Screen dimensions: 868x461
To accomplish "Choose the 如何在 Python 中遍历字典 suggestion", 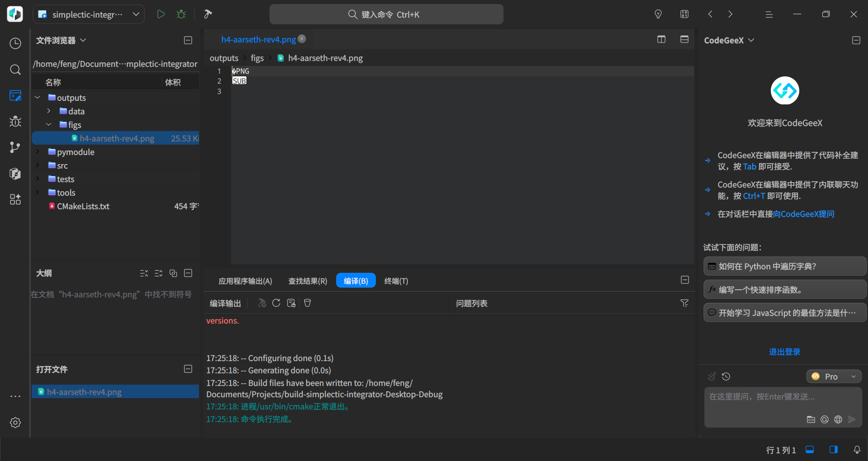I will tap(785, 266).
